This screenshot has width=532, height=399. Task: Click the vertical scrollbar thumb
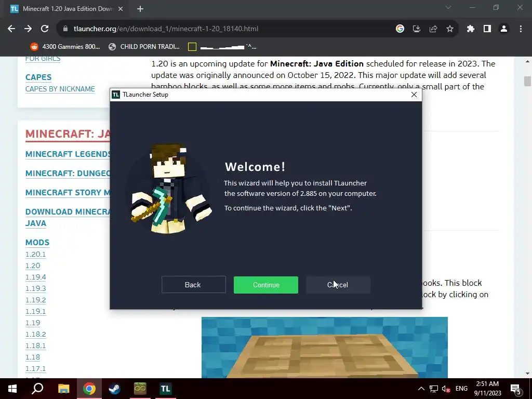[527, 82]
